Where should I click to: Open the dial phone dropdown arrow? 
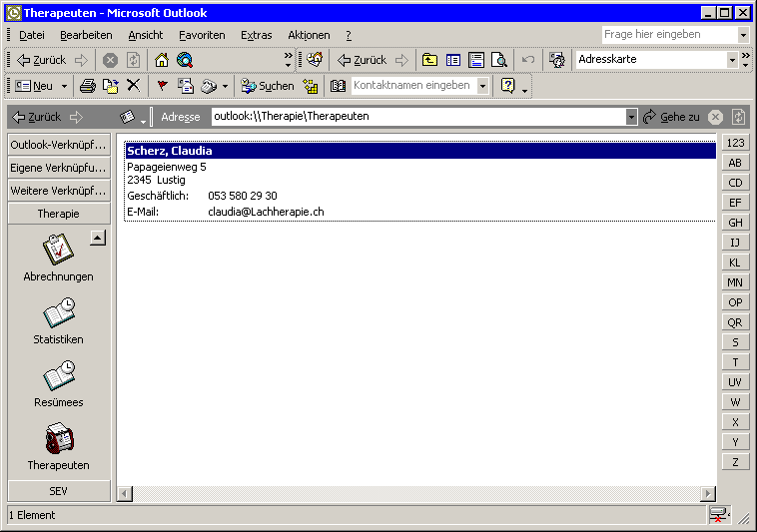(225, 86)
